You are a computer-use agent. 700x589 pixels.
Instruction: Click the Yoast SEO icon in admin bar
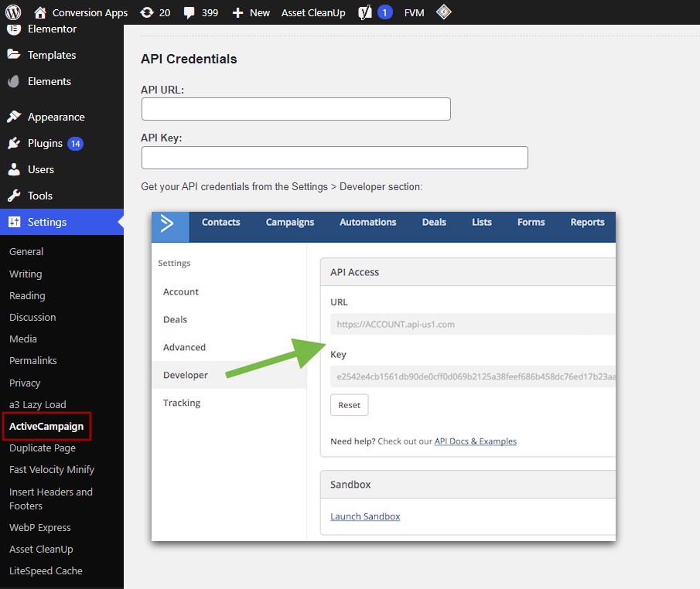365,12
